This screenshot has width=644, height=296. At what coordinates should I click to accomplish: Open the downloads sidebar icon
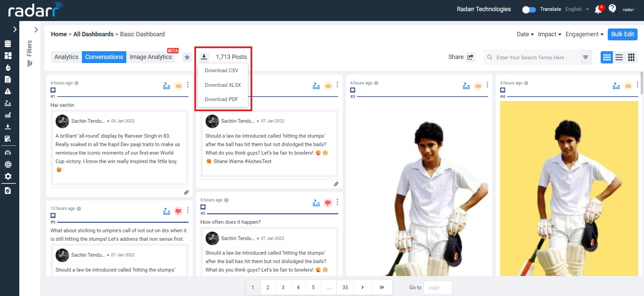[8, 127]
